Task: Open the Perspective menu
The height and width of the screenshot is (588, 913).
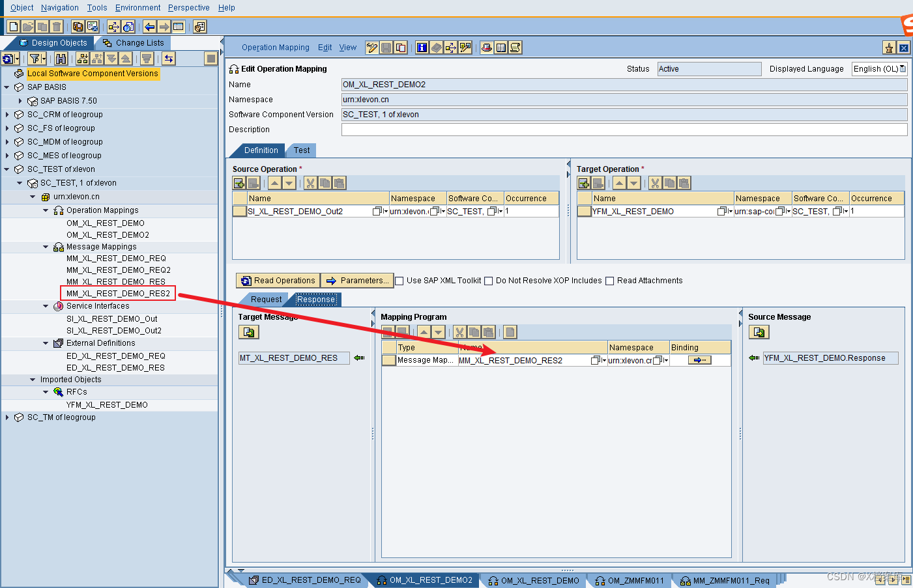Action: click(188, 8)
